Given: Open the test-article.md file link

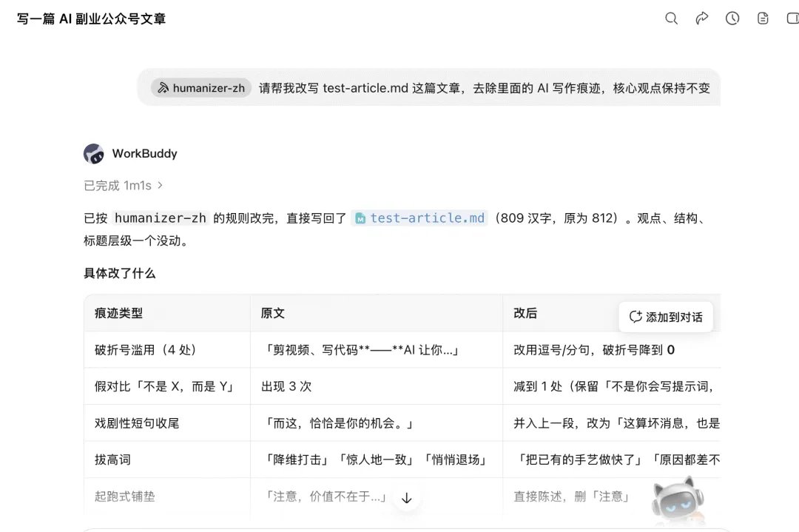Looking at the screenshot, I should tap(419, 218).
